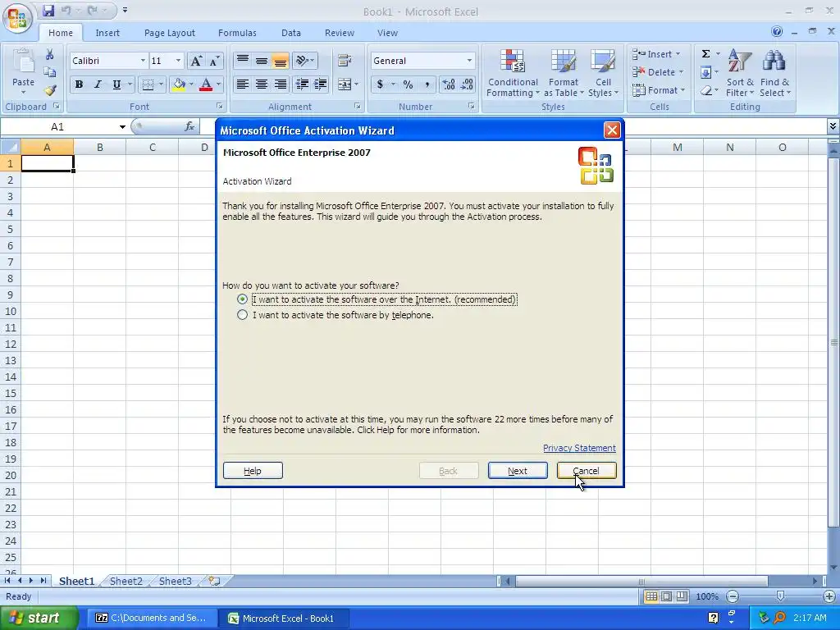This screenshot has width=840, height=630.
Task: Decrease Decimal places
Action: [467, 84]
